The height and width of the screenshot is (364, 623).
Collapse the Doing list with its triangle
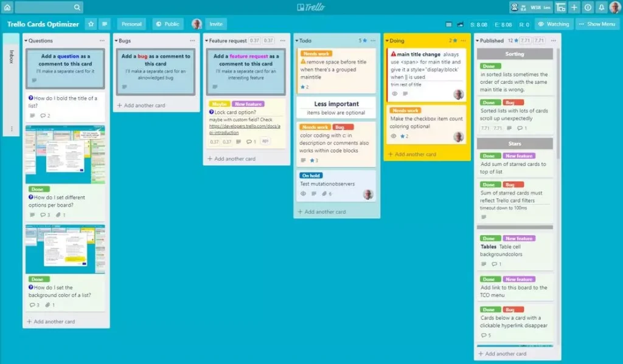[387, 41]
